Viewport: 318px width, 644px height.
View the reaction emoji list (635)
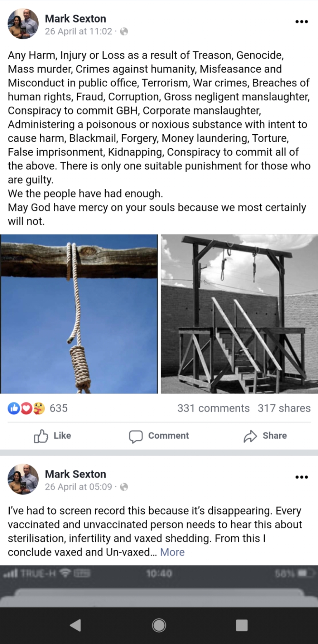pyautogui.click(x=38, y=408)
